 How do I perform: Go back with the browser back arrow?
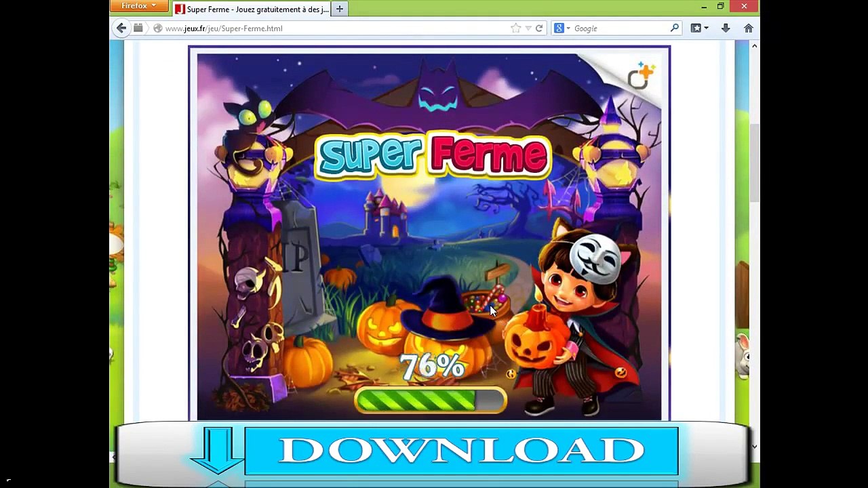(x=121, y=28)
